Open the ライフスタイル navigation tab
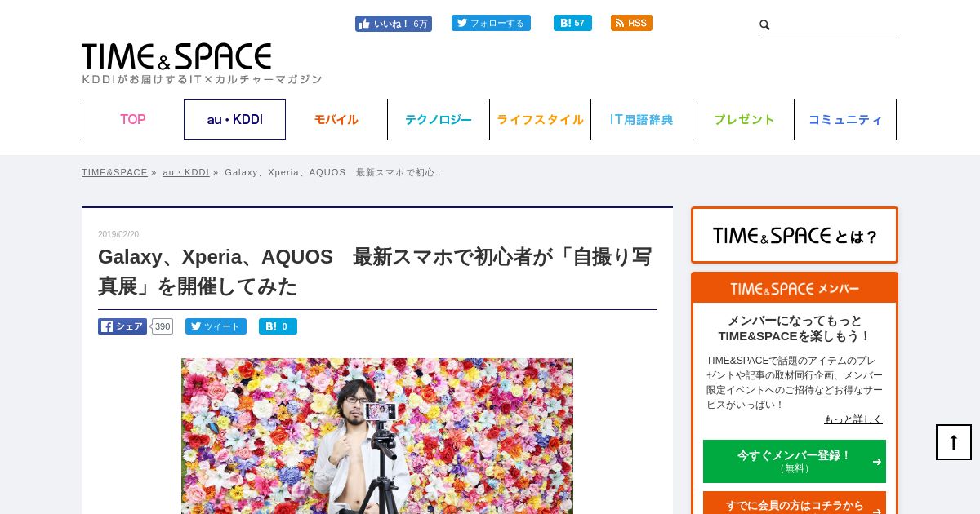This screenshot has height=514, width=980. pyautogui.click(x=540, y=119)
